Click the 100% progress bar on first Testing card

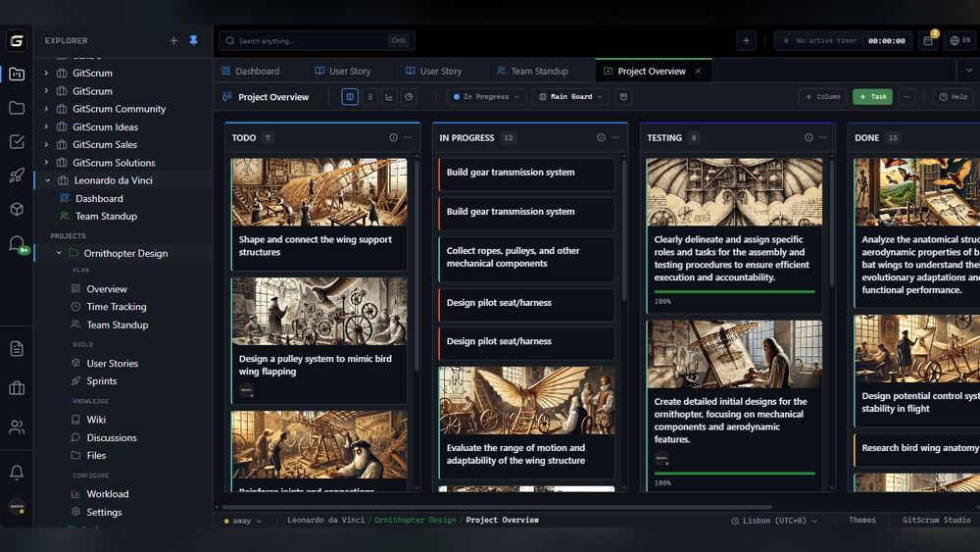click(734, 291)
